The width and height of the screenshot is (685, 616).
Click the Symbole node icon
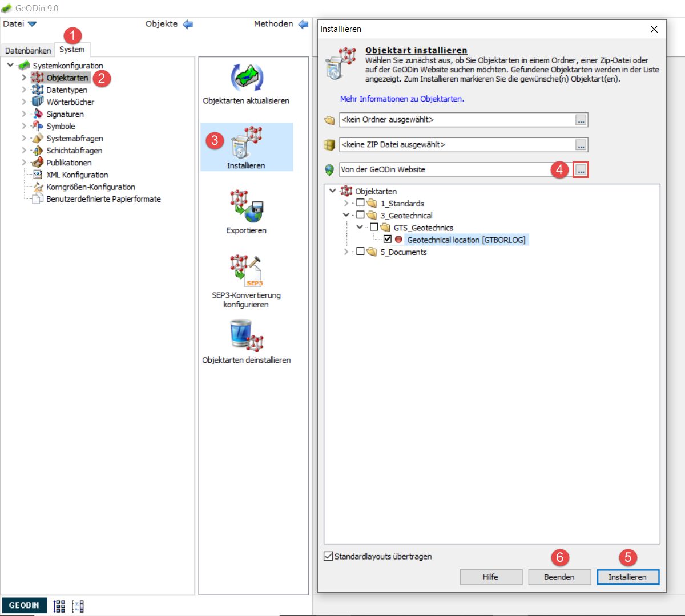(38, 126)
